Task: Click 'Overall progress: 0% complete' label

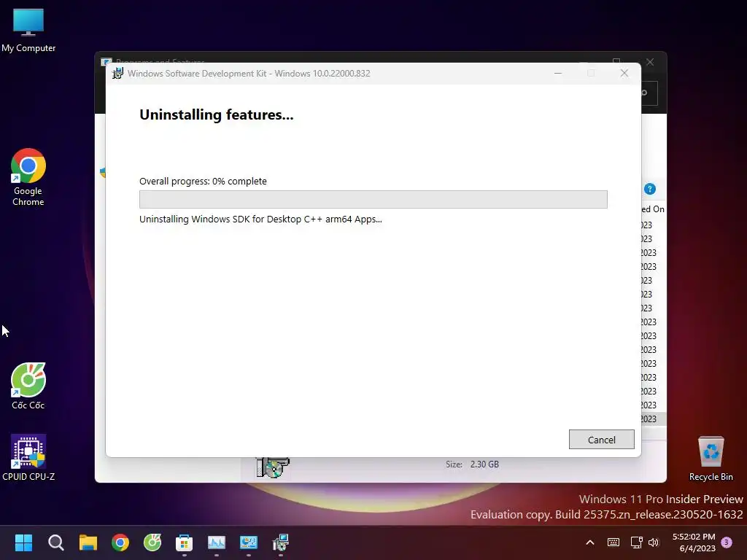Action: (203, 182)
